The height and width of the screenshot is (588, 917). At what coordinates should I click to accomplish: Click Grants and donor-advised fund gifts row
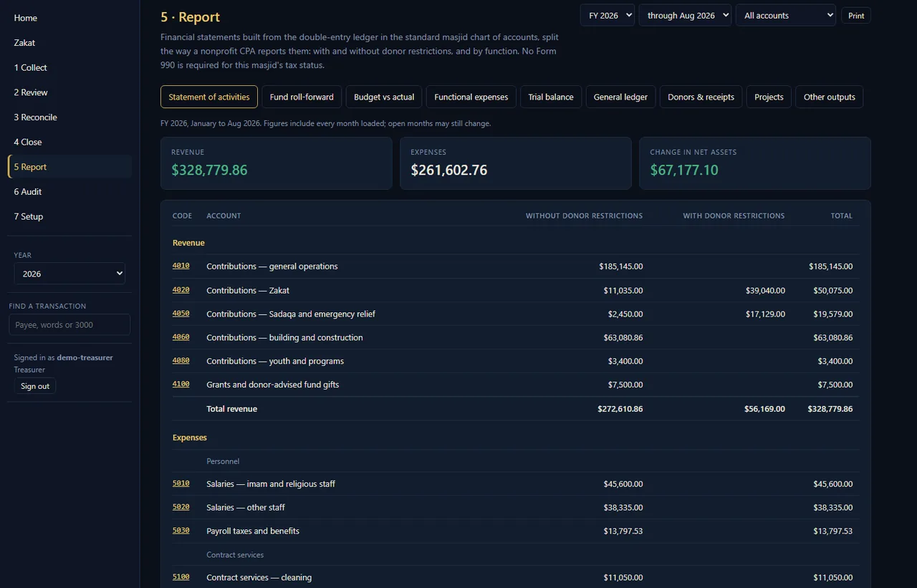click(x=516, y=385)
